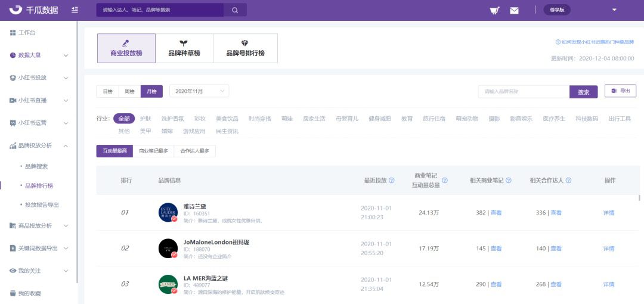Image resolution: width=644 pixels, height=304 pixels.
Task: Click the sort icon beside 最近投放
Action: tap(392, 180)
